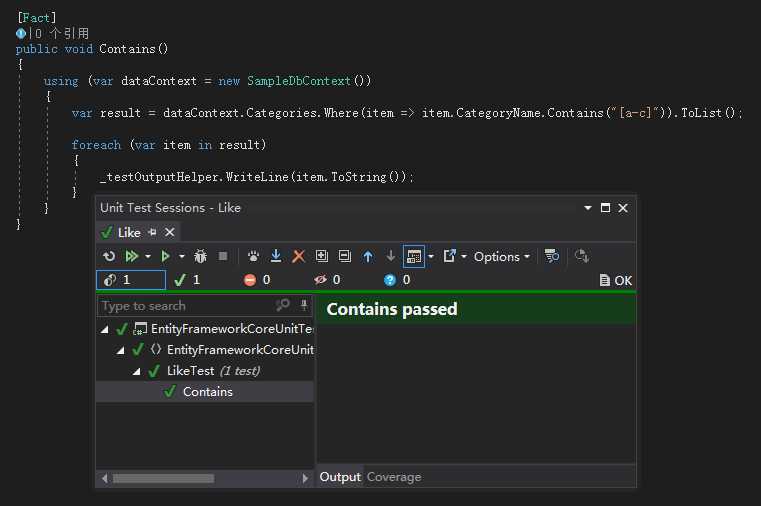The height and width of the screenshot is (506, 761).
Task: Open the group-by dropdown arrow
Action: click(430, 256)
